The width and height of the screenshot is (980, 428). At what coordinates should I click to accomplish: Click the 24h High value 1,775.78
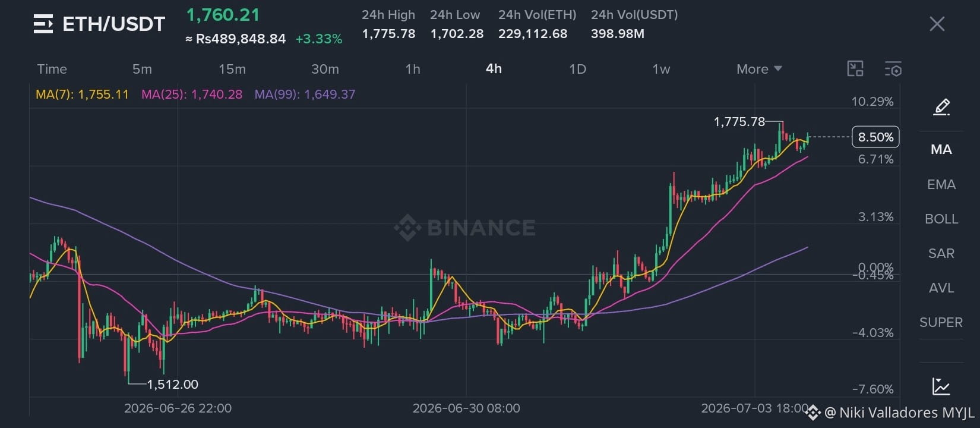388,34
